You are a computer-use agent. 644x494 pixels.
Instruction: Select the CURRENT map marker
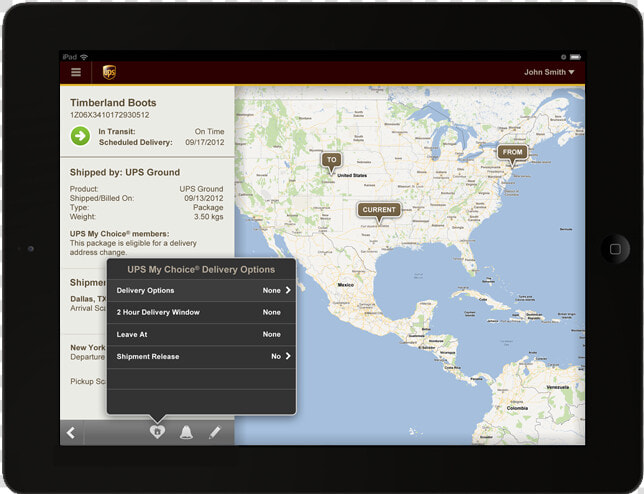click(379, 212)
